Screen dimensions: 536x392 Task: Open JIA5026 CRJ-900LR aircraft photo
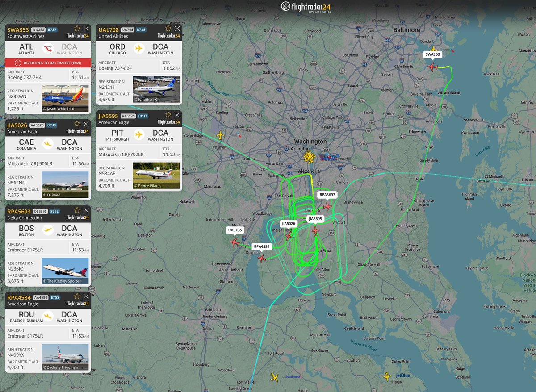[65, 184]
